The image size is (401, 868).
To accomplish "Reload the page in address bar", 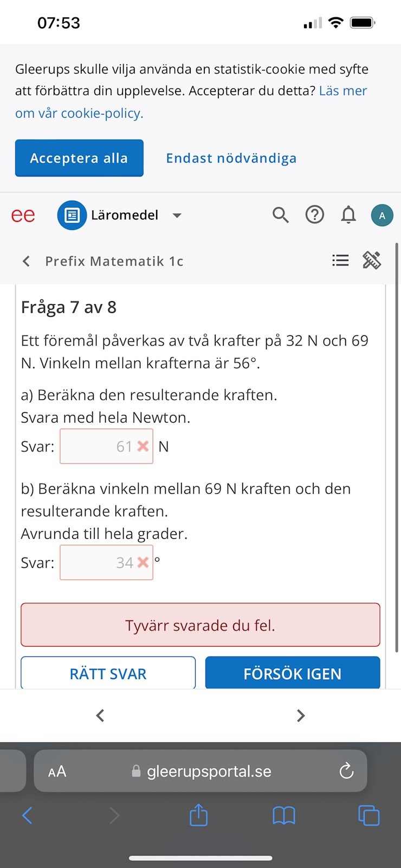I will click(346, 771).
